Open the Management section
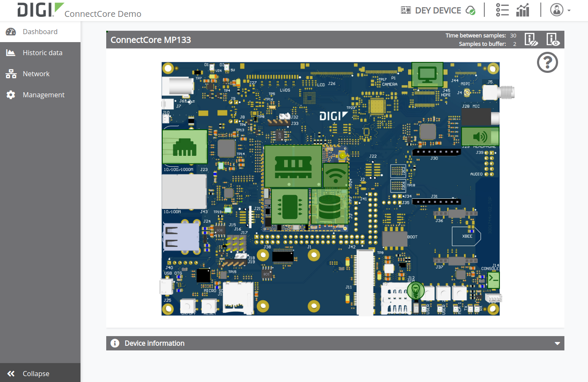The width and height of the screenshot is (588, 382). point(40,95)
